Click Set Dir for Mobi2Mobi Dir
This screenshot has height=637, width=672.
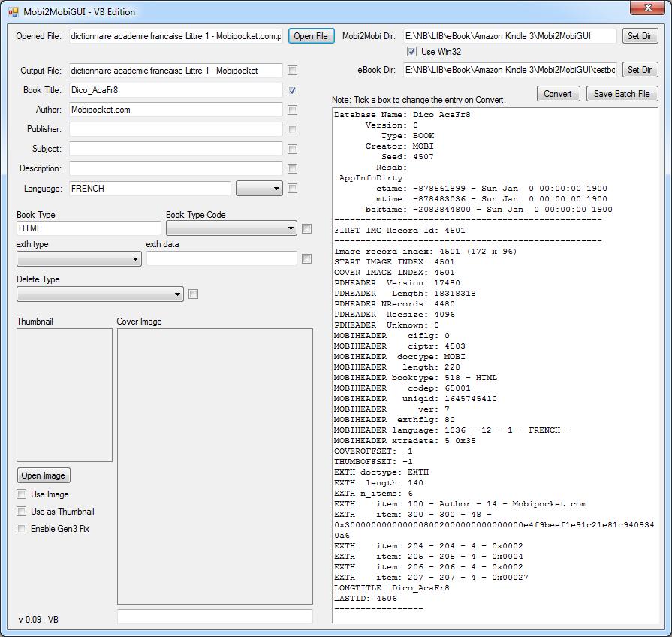(x=640, y=36)
